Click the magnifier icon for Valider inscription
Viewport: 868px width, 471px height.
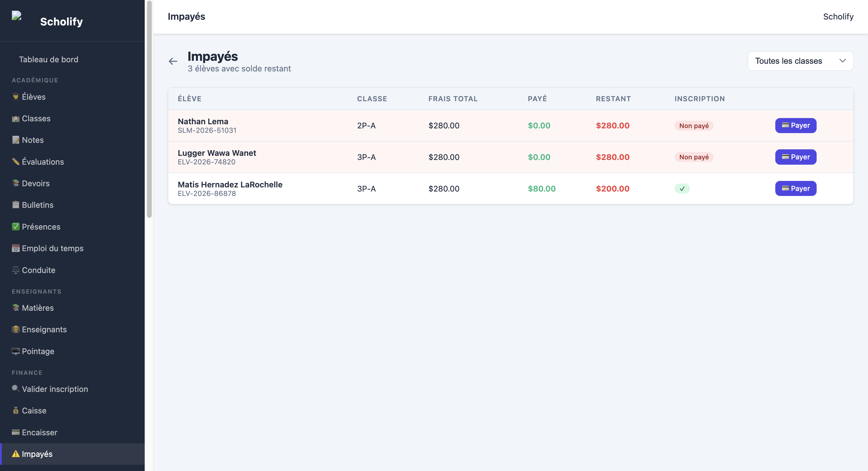(15, 389)
